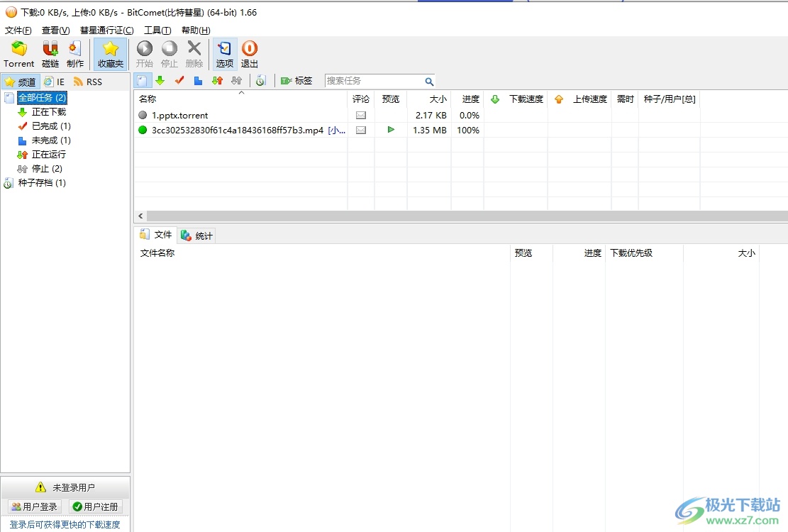
Task: Click the all-tasks filter icon in filter bar
Action: (x=142, y=80)
